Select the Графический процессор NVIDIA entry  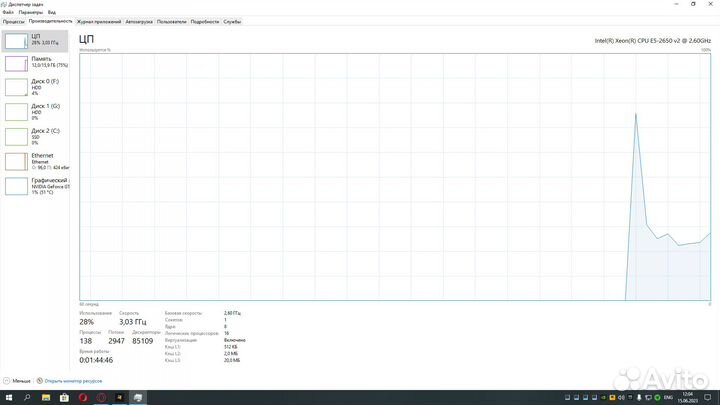(35, 186)
